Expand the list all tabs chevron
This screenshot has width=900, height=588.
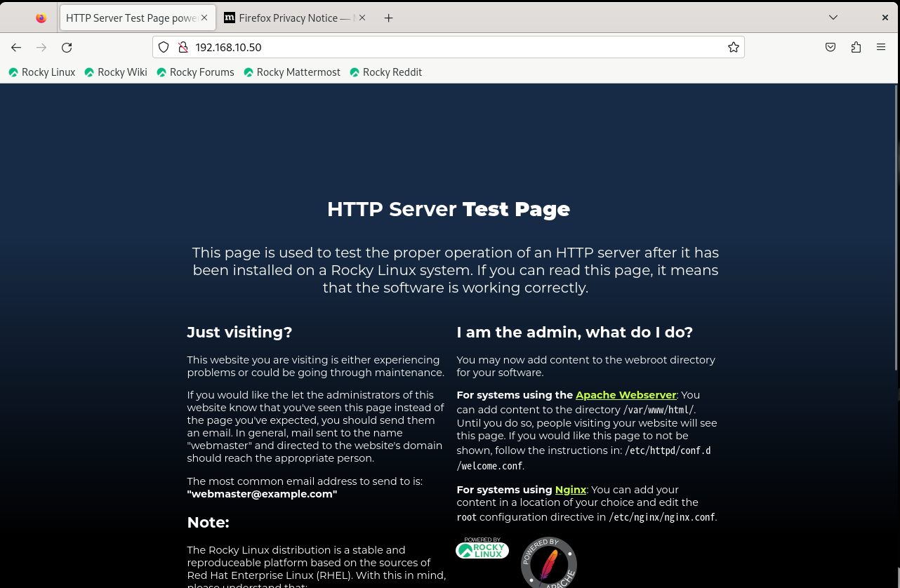833,18
